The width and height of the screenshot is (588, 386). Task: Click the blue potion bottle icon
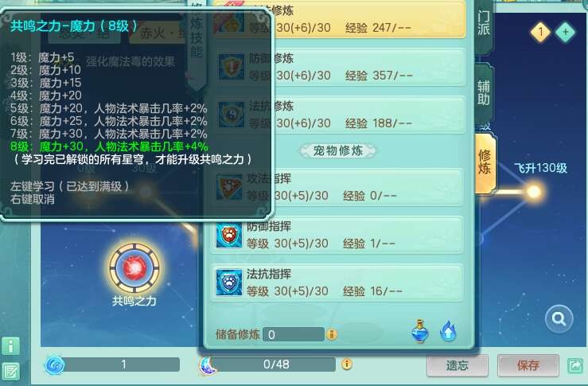click(420, 331)
